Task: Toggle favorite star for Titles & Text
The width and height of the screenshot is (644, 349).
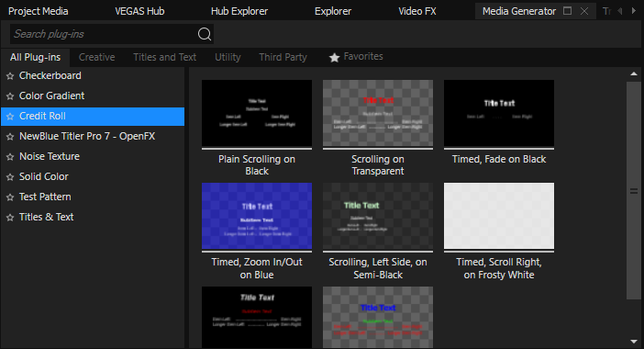Action: pyautogui.click(x=10, y=218)
